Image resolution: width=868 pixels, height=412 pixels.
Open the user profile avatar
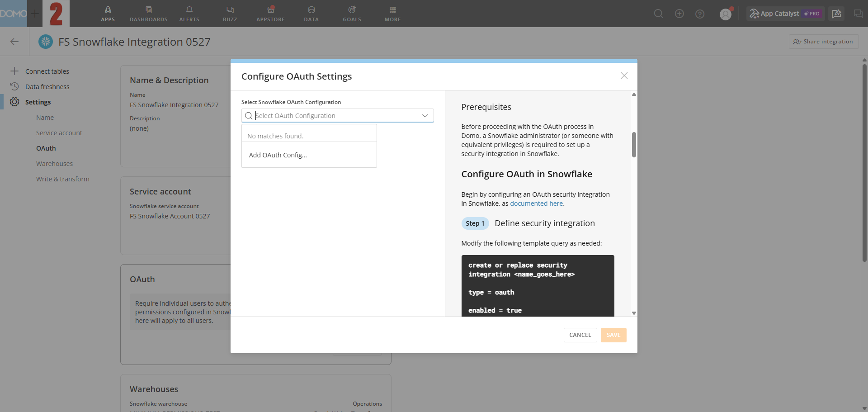coord(726,14)
